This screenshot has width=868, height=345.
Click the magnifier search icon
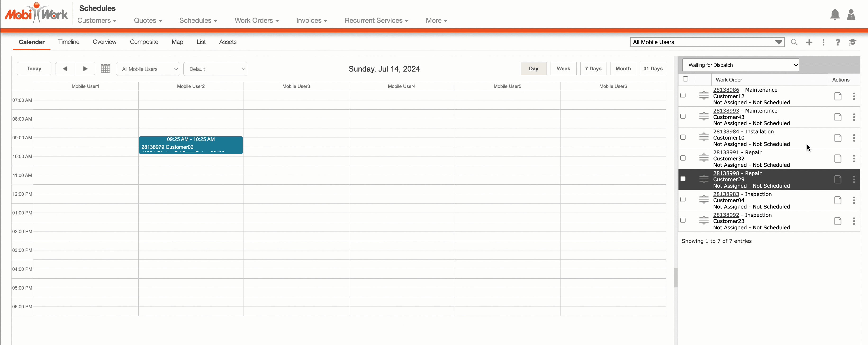coord(794,42)
